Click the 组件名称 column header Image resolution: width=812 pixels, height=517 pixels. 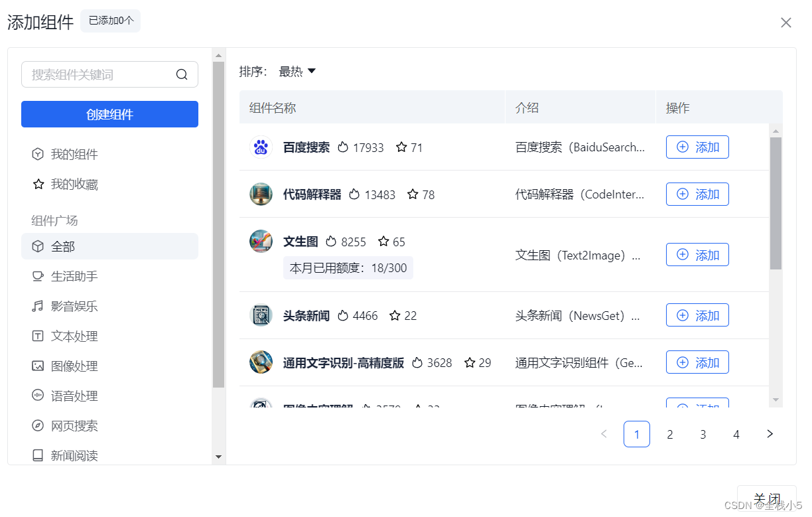click(273, 108)
